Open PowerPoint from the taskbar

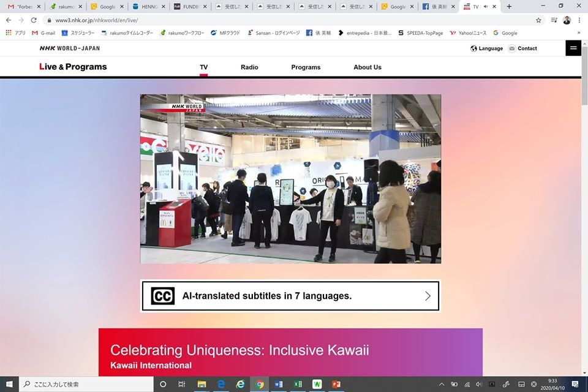click(336, 384)
